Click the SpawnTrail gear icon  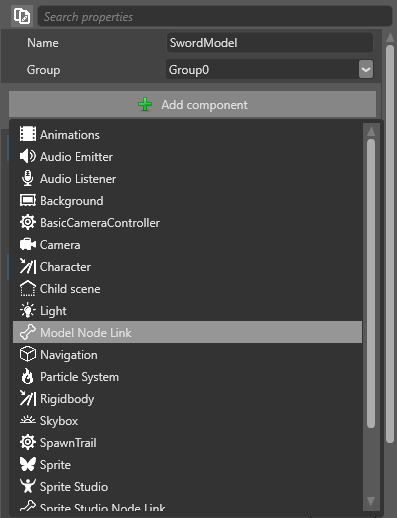28,442
